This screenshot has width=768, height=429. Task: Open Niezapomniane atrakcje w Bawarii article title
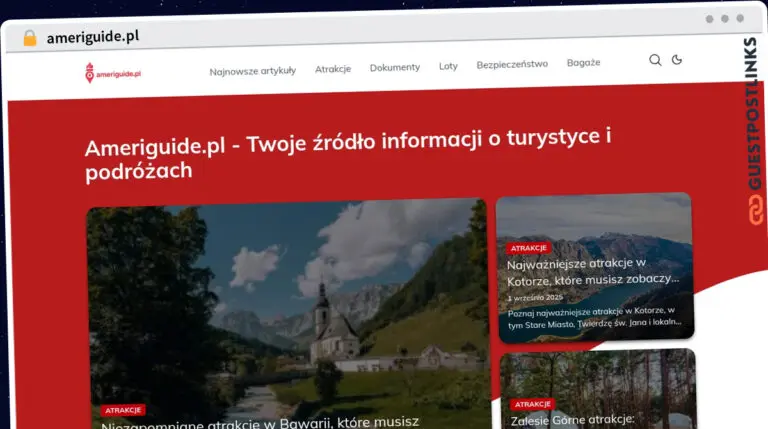click(x=260, y=423)
